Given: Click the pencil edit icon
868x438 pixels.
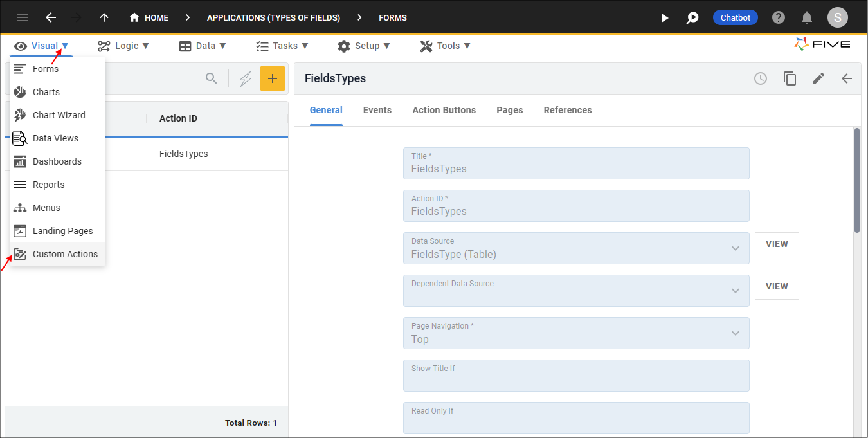Looking at the screenshot, I should (818, 78).
